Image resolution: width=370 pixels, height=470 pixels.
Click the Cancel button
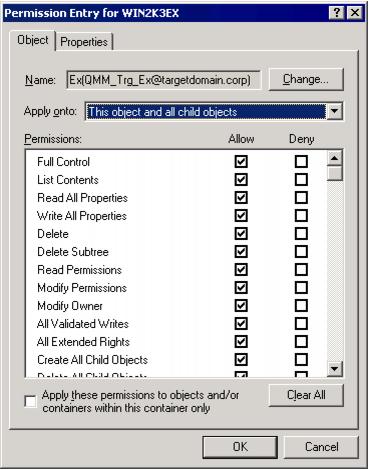pos(321,447)
